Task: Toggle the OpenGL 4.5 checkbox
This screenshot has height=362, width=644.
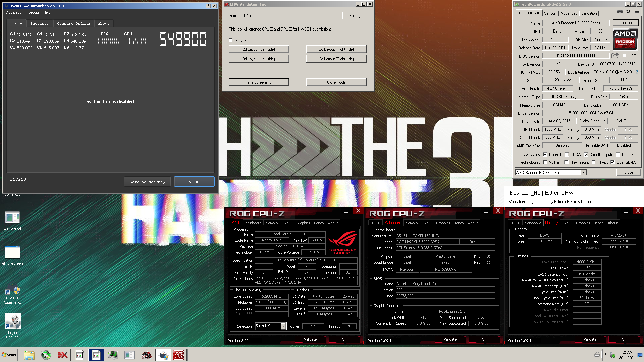Action: pos(612,162)
